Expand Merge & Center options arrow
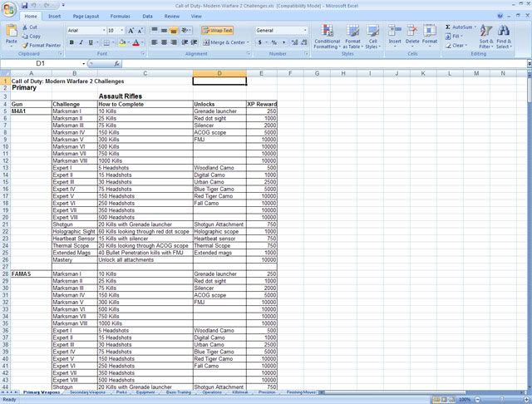The width and height of the screenshot is (532, 404). coord(248,42)
